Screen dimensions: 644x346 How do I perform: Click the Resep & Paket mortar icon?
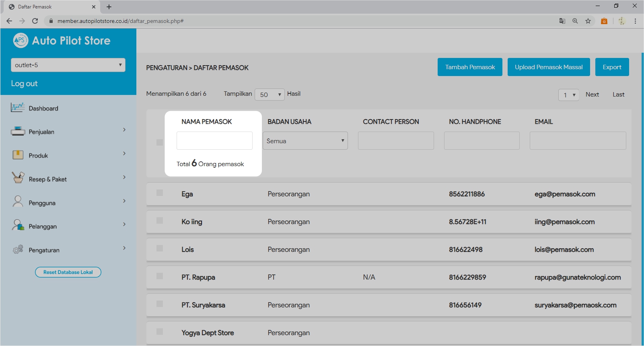[18, 178]
